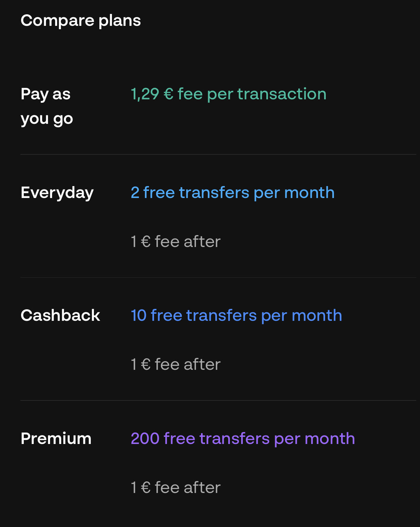
Task: Click the divider below Pay as you go
Action: pos(218,154)
